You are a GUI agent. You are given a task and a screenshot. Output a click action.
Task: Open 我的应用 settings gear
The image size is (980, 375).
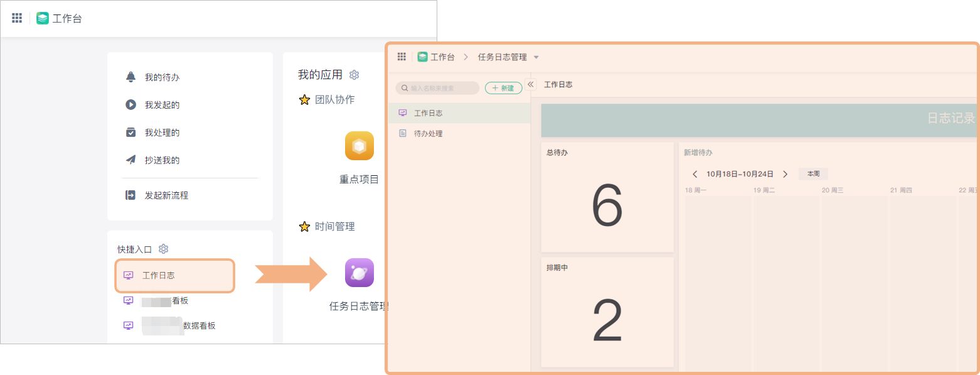click(354, 75)
